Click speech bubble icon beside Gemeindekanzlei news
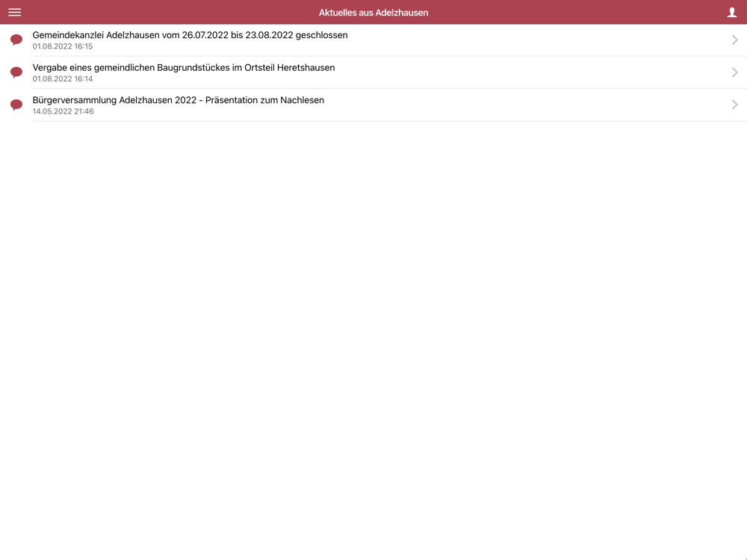The width and height of the screenshot is (747, 560). (x=16, y=40)
